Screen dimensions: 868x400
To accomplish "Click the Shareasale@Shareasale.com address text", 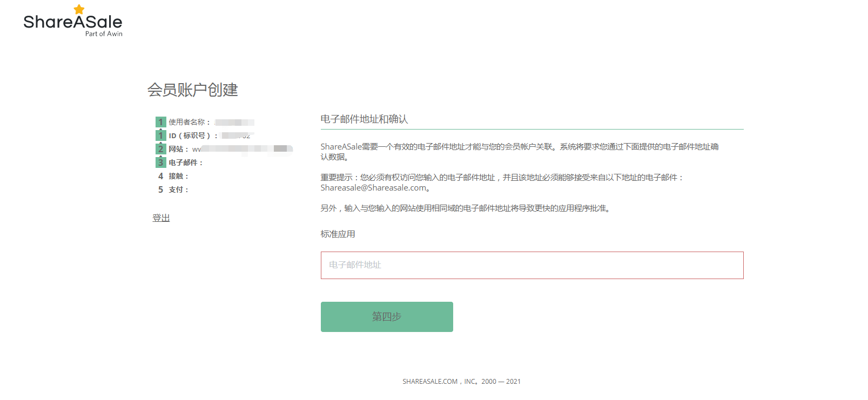I will (x=373, y=188).
